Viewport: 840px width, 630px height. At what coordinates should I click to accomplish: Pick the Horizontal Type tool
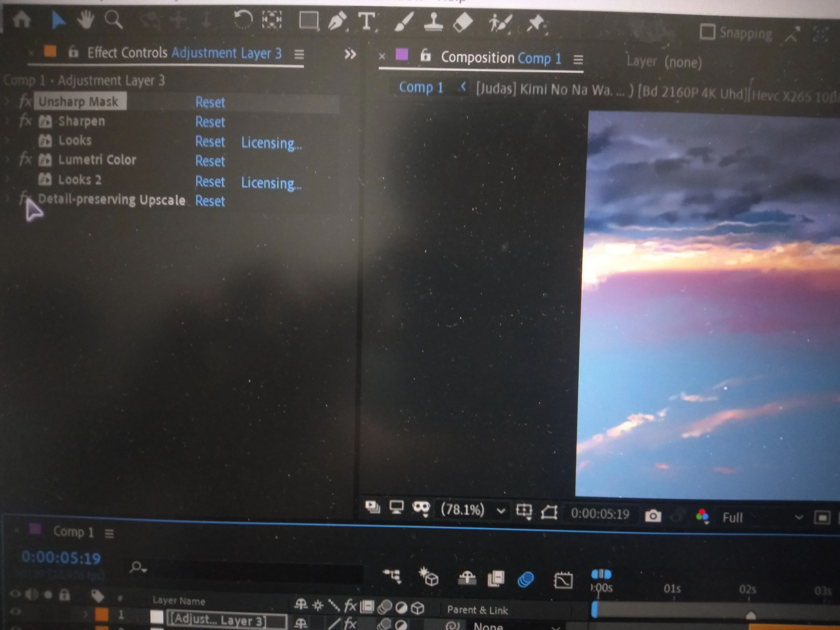(366, 21)
